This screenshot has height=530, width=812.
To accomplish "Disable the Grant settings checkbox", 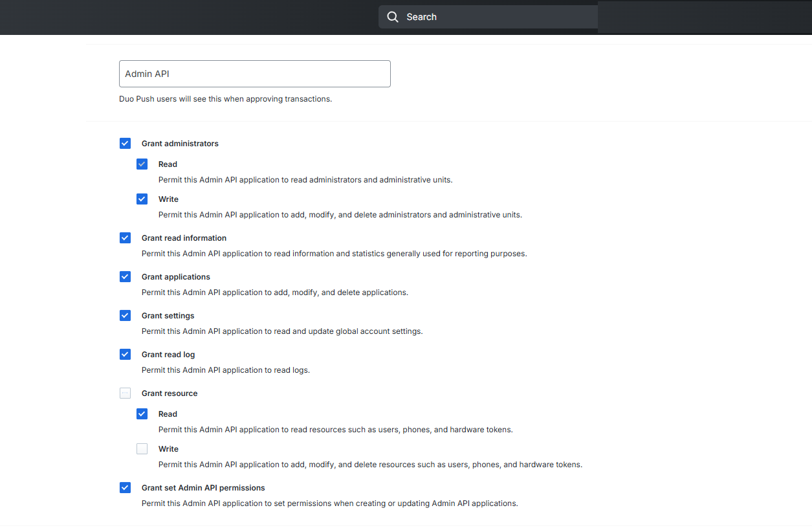I will [x=126, y=316].
